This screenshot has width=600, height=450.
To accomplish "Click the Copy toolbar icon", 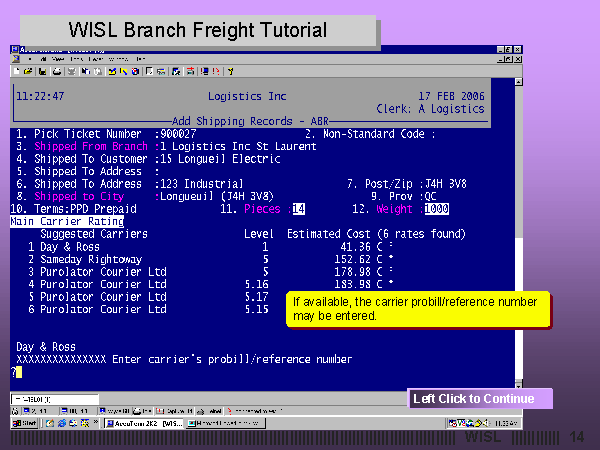I will tap(85, 71).
